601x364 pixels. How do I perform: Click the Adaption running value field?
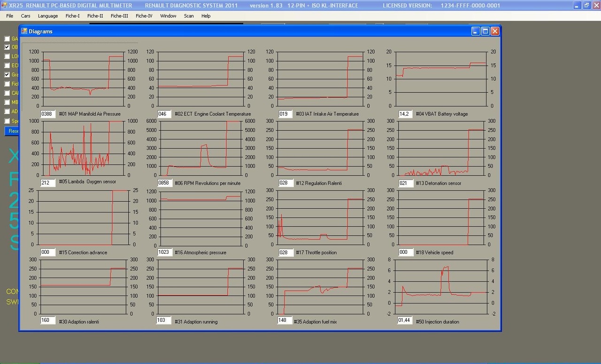click(164, 321)
